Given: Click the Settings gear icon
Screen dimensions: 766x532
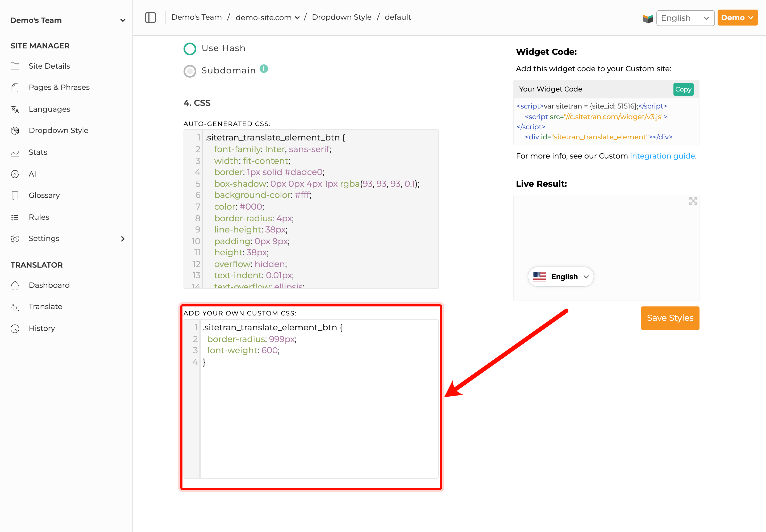Looking at the screenshot, I should point(15,239).
